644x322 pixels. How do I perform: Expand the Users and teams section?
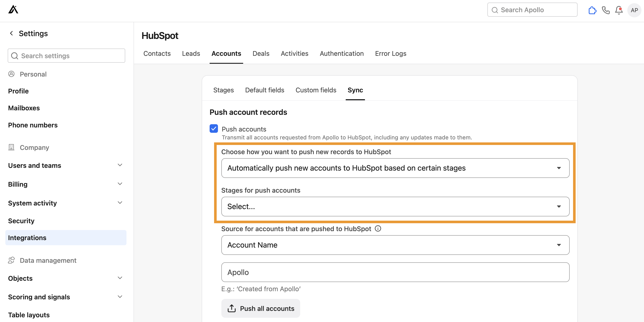pyautogui.click(x=120, y=165)
